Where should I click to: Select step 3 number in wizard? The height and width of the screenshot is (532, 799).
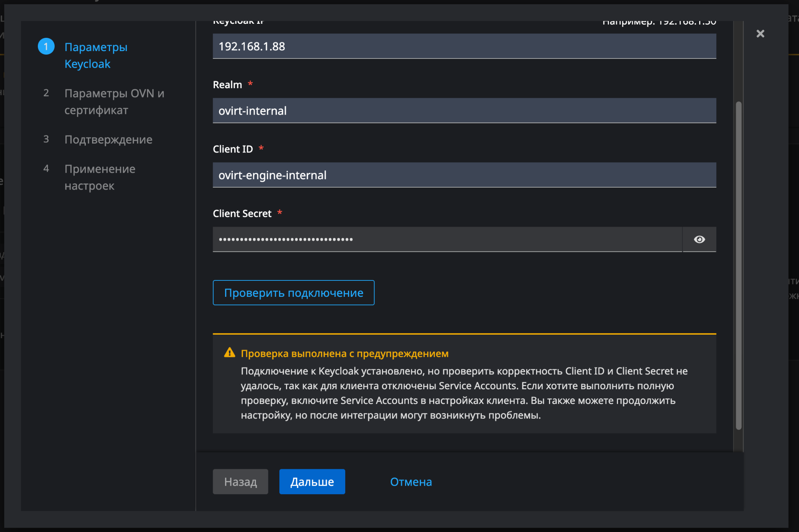46,139
